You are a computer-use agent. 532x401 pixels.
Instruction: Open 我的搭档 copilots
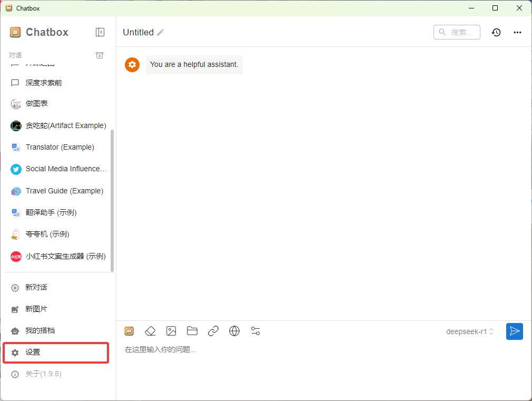click(58, 331)
